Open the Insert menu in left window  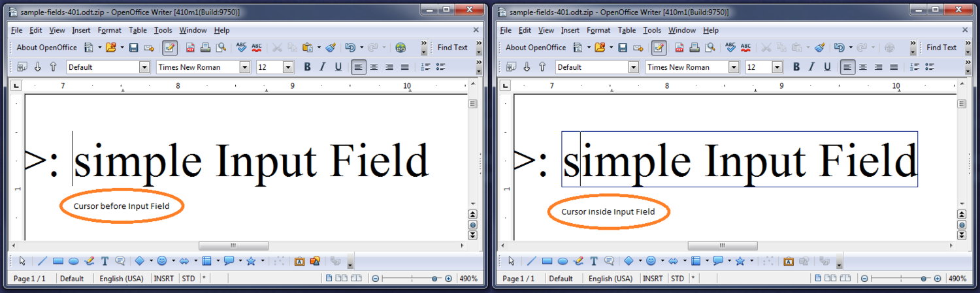81,30
